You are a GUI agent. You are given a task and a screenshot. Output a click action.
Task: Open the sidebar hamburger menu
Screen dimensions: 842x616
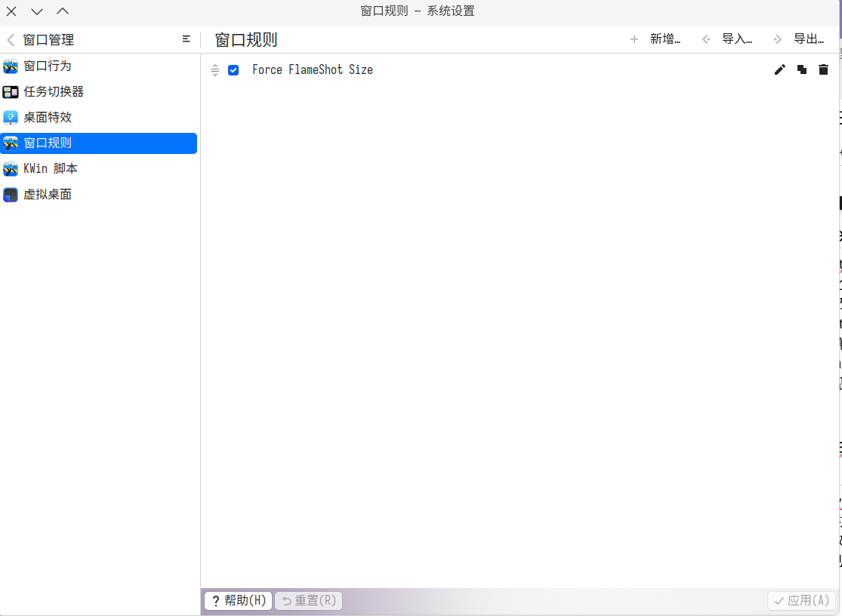coord(187,39)
